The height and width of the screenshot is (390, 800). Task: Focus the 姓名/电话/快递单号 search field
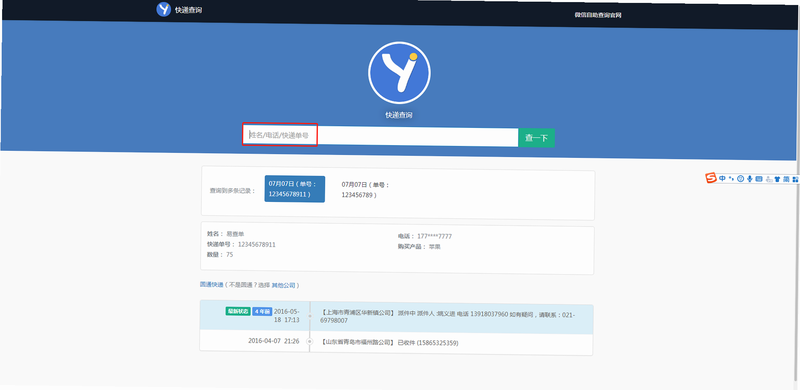(x=381, y=136)
